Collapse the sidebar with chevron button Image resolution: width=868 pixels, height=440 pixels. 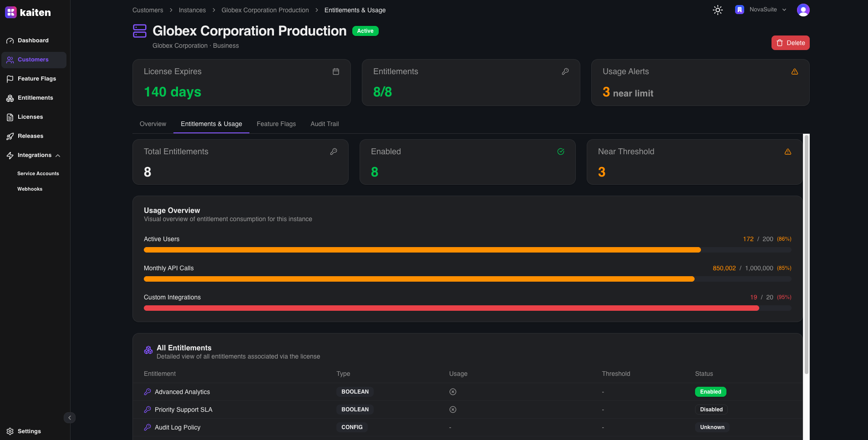(70, 418)
